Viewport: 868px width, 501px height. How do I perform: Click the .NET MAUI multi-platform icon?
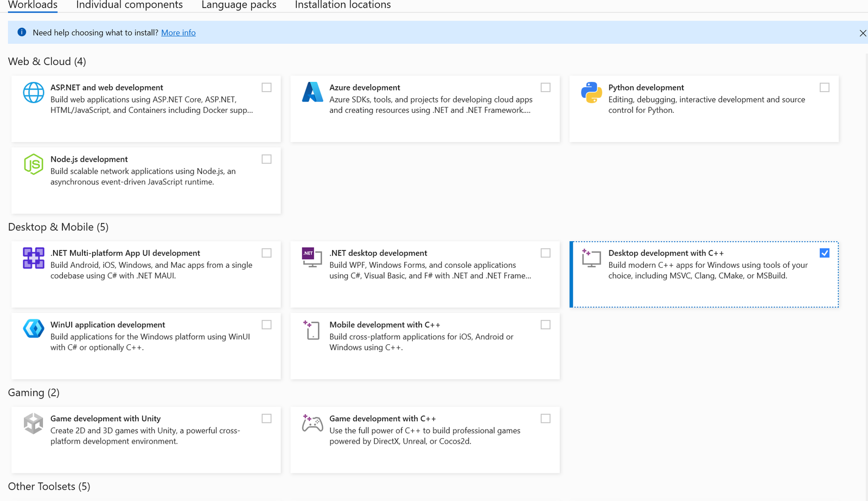pyautogui.click(x=34, y=258)
